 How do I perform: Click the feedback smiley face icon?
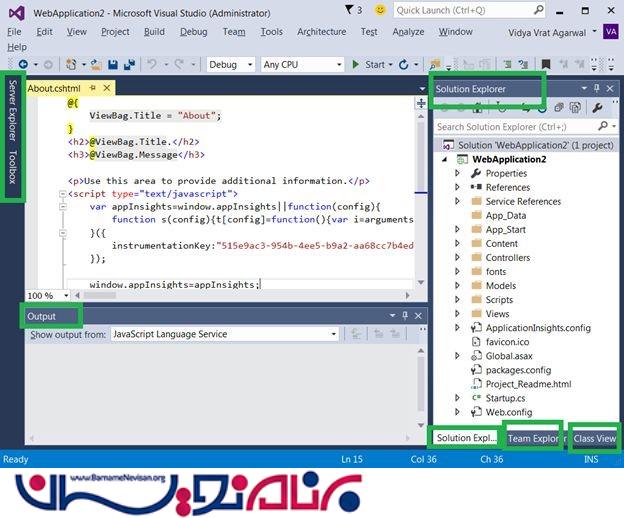381,10
